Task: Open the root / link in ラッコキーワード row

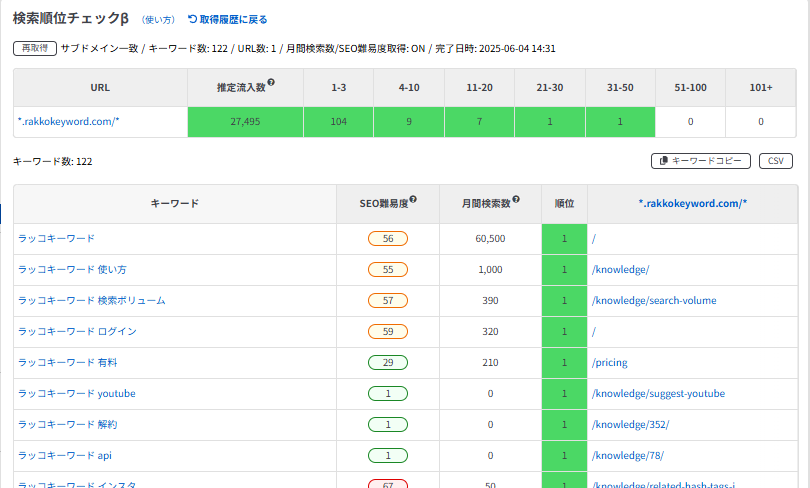Action: point(594,239)
